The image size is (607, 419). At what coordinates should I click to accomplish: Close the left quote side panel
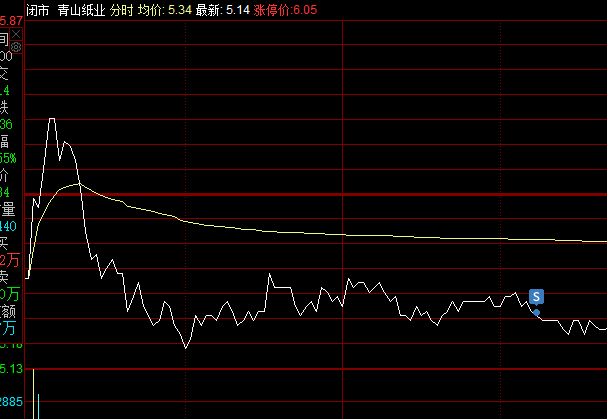click(x=17, y=34)
